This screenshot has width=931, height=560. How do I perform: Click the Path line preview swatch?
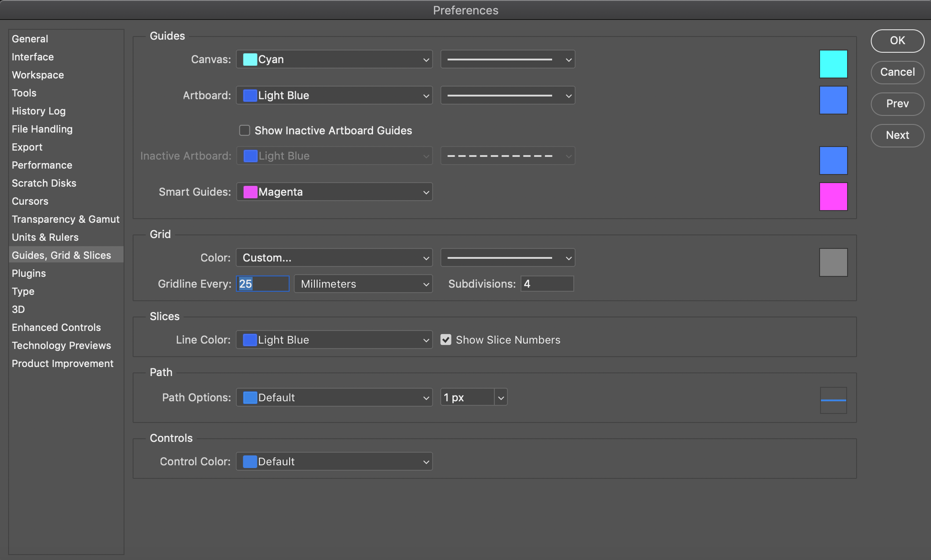[x=833, y=400]
